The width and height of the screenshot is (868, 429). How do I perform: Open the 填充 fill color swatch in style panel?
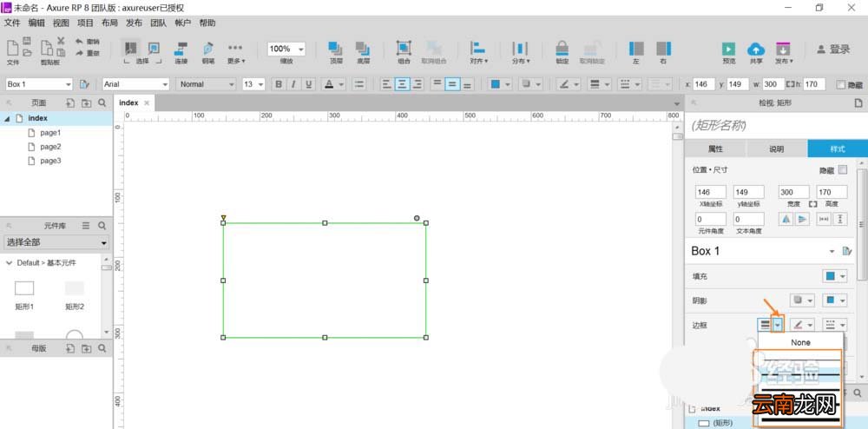831,275
